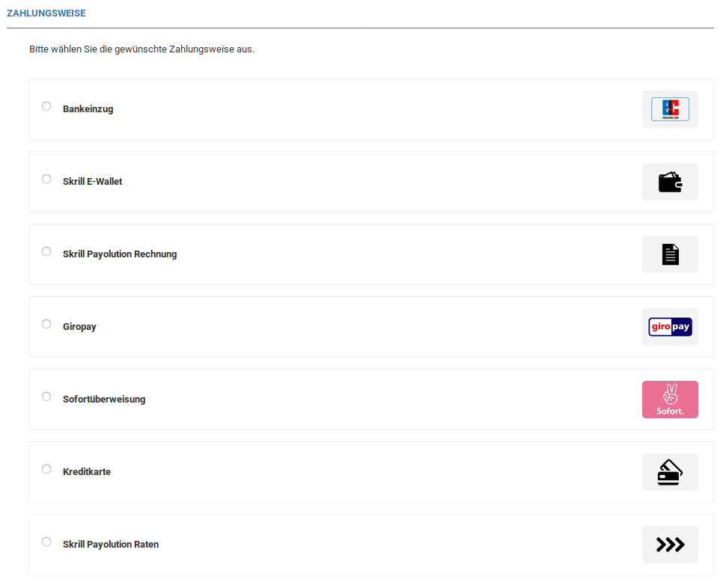Click the "Skrill E-Wallet" label text
726x588 pixels.
(92, 182)
